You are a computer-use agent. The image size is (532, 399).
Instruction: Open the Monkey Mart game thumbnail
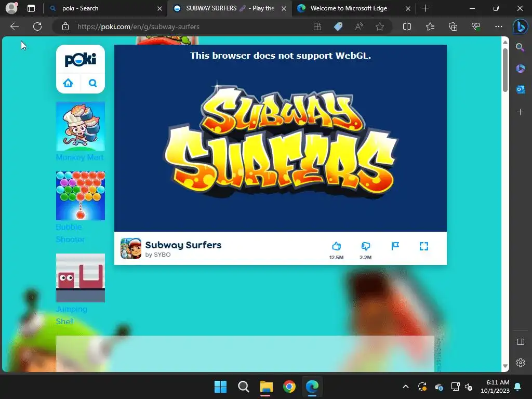[81, 126]
